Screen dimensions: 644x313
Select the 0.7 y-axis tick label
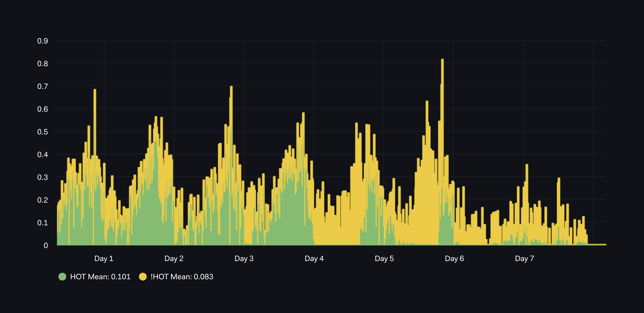tap(43, 86)
